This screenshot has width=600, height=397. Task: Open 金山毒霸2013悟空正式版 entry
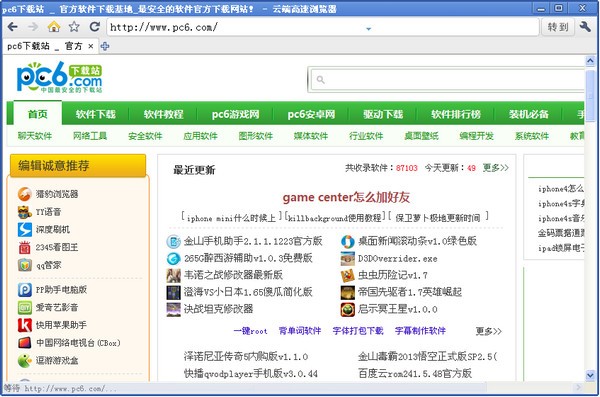427,356
